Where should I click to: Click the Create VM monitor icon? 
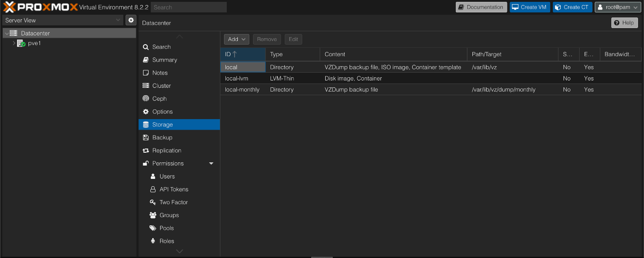tap(515, 7)
